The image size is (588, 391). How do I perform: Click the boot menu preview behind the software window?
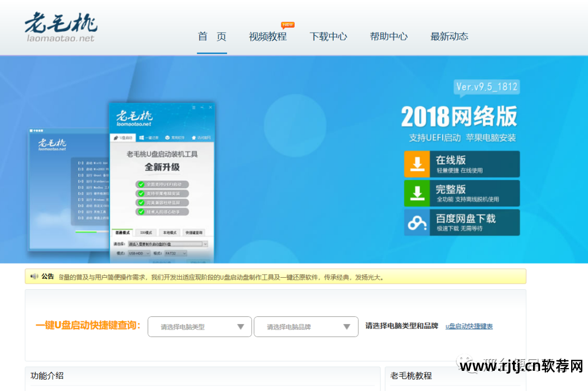(x=69, y=190)
